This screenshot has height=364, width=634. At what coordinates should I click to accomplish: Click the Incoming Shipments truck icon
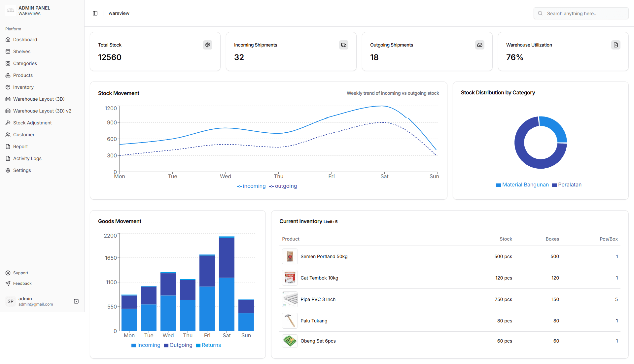pos(344,45)
